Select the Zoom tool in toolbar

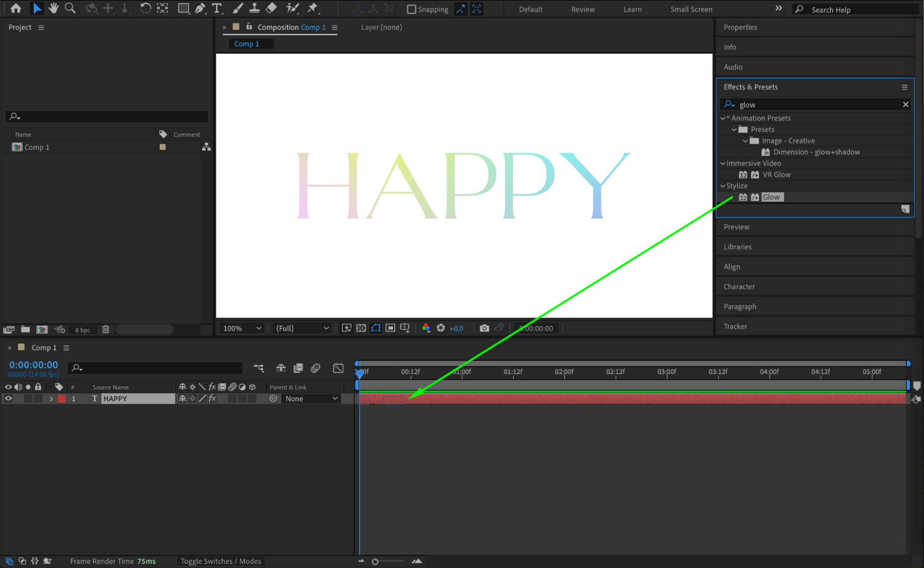point(70,8)
